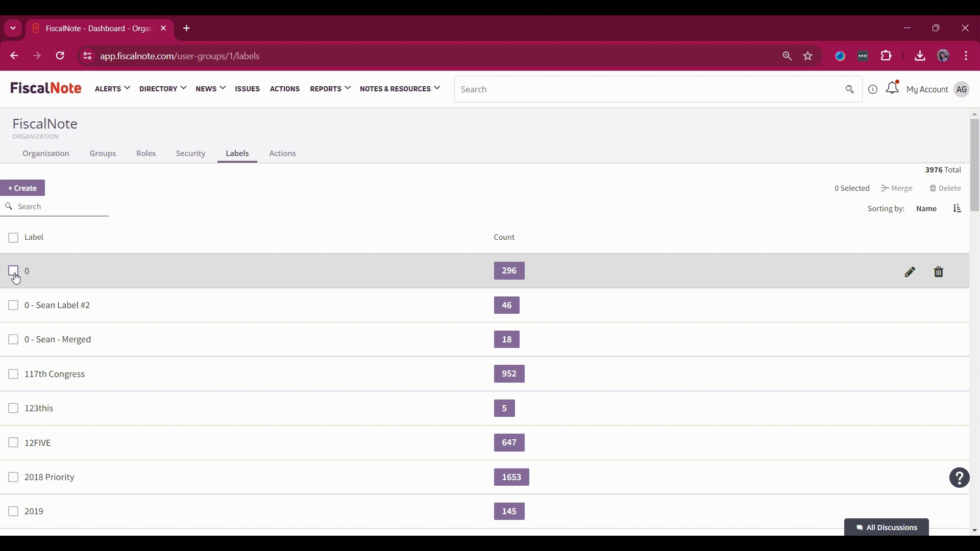Open browser extensions puzzle icon
This screenshot has height=551, width=980.
click(x=886, y=56)
